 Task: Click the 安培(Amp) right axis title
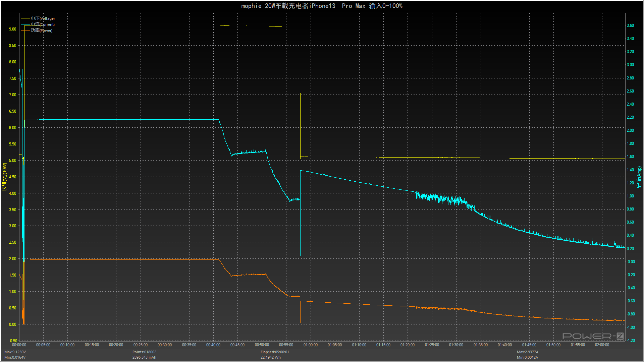[639, 177]
